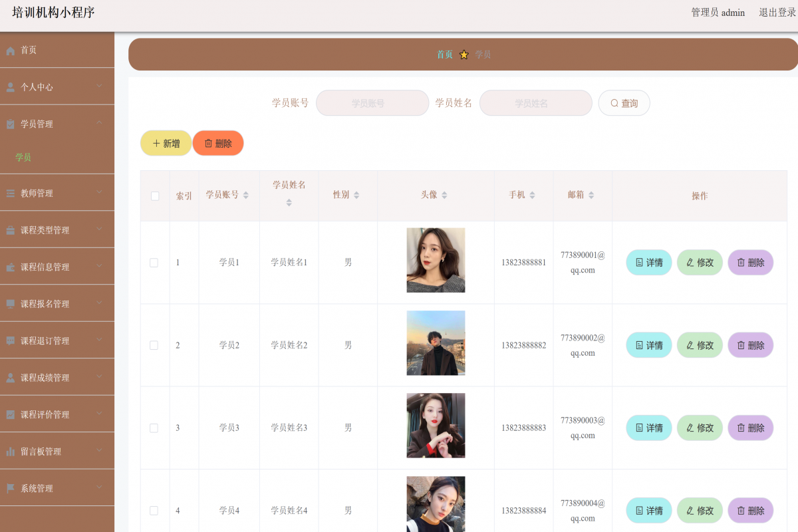Sort the table by the 学员账号 column

pos(245,196)
